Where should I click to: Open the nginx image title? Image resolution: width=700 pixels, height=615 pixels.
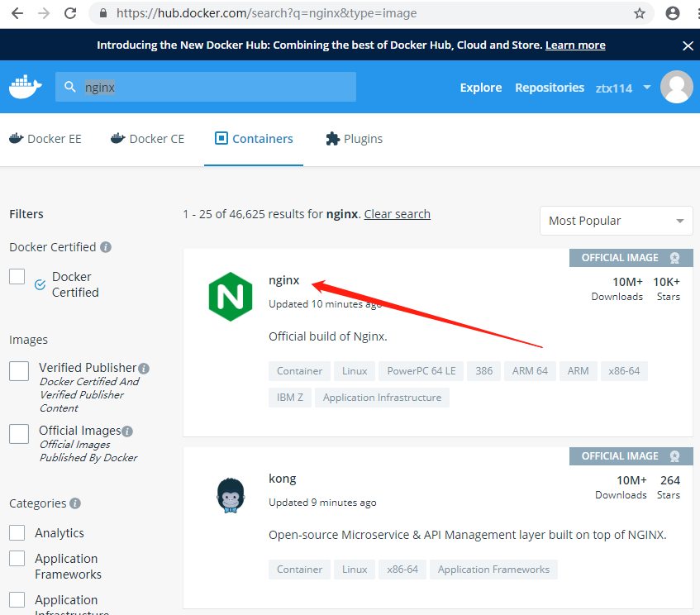[x=284, y=280]
